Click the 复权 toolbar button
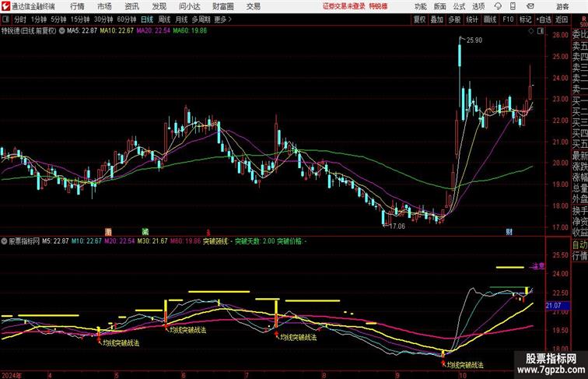The height and width of the screenshot is (379, 588). click(x=419, y=19)
